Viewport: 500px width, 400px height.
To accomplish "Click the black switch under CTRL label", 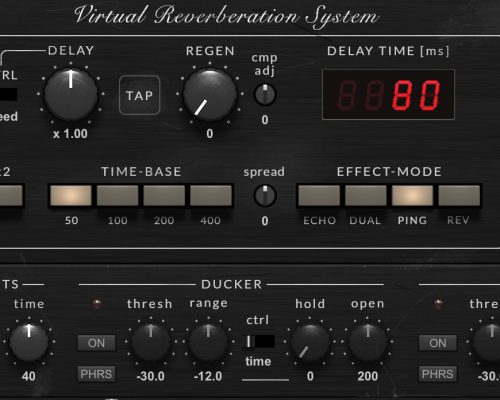I will coord(9,94).
